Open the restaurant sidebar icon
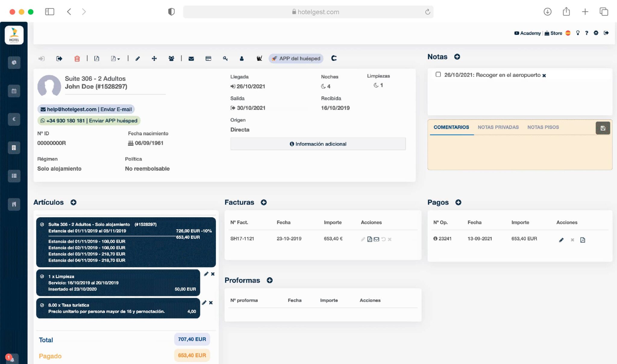This screenshot has width=617, height=364. [14, 204]
